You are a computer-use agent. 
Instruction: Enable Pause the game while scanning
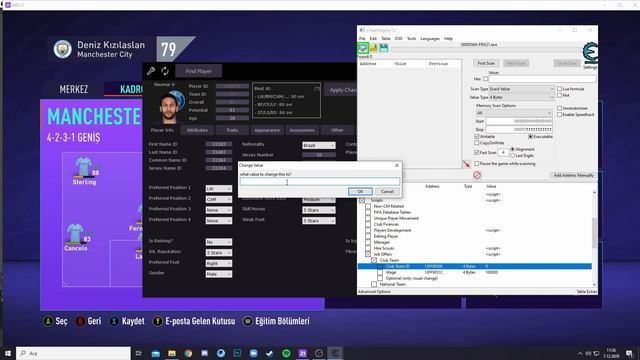coord(476,164)
